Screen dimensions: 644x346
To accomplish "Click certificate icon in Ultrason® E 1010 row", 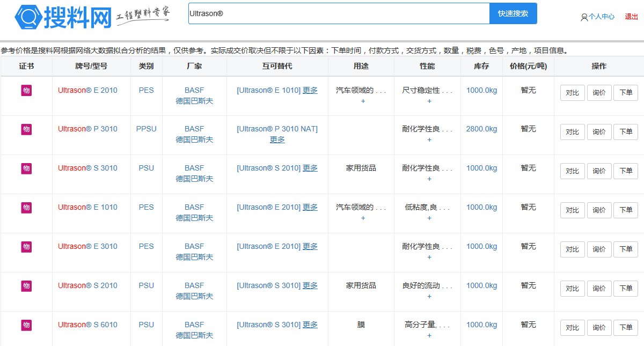I will [x=26, y=208].
